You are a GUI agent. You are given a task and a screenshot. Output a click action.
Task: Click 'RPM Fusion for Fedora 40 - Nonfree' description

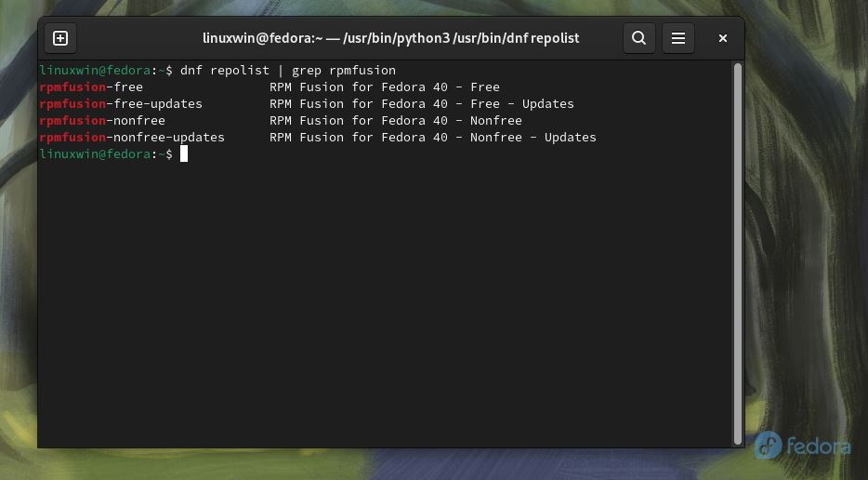pyautogui.click(x=396, y=120)
